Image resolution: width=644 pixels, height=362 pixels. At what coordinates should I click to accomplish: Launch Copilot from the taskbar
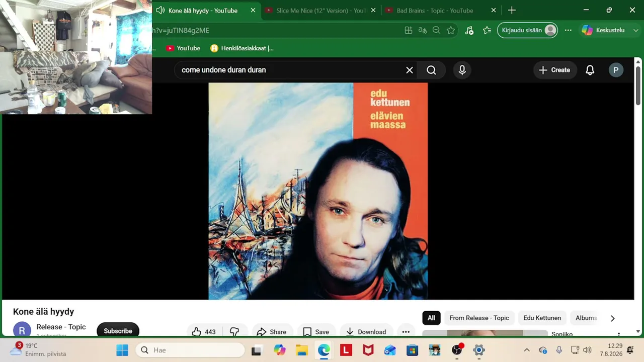pos(279,350)
